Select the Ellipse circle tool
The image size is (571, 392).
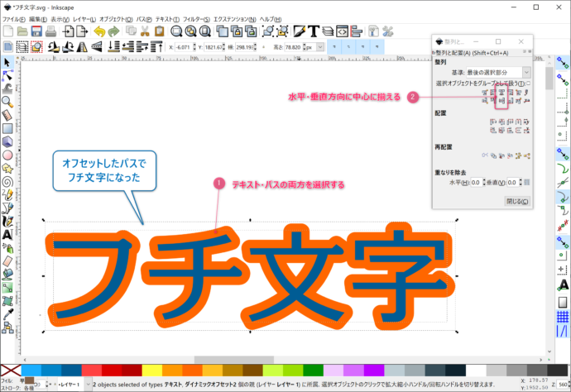(7, 155)
